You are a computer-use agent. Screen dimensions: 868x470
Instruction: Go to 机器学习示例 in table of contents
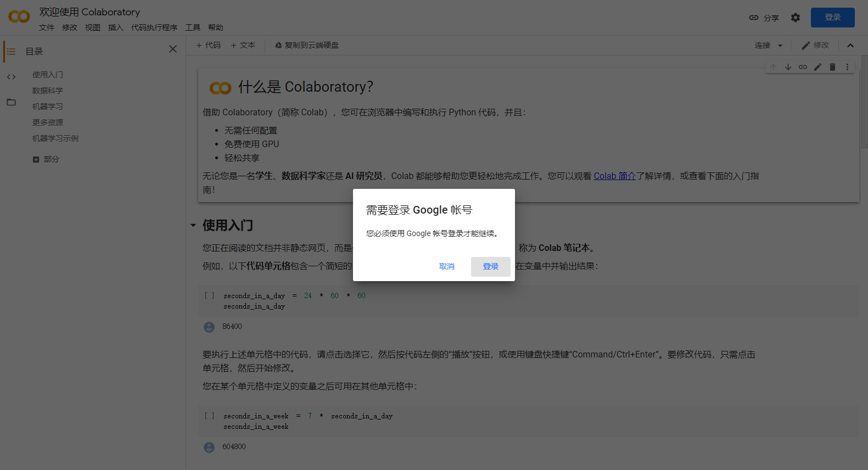(x=55, y=138)
